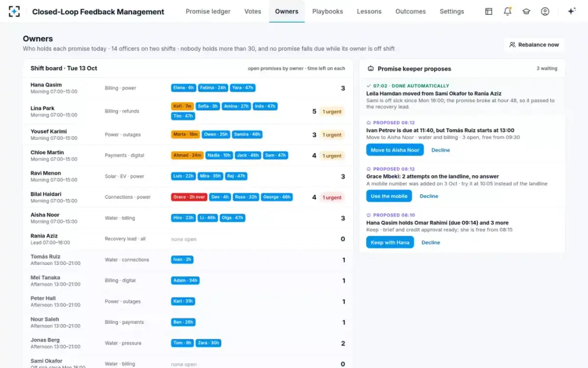The image size is (588, 368).
Task: Open the Ahmed · 24m chip
Action: (x=187, y=155)
